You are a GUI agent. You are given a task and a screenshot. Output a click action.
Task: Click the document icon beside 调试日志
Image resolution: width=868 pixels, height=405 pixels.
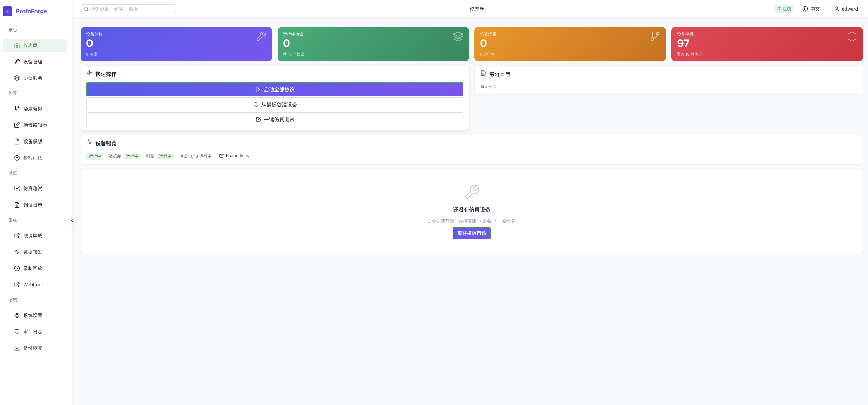click(x=17, y=205)
